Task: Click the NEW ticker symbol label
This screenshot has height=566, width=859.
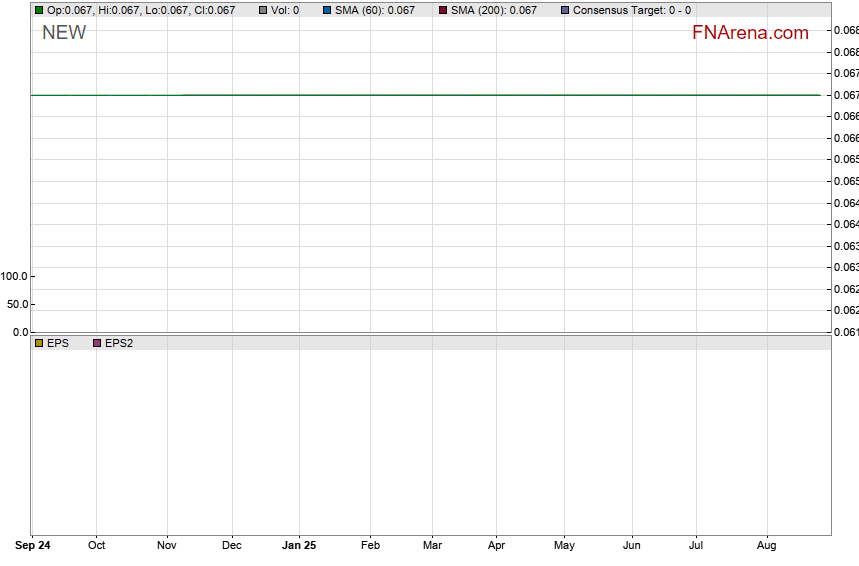Action: 64,33
